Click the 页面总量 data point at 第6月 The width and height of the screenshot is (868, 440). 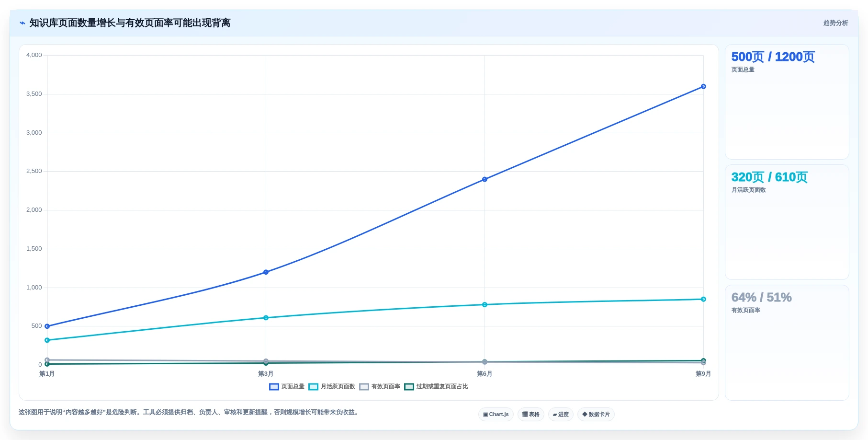tap(485, 179)
